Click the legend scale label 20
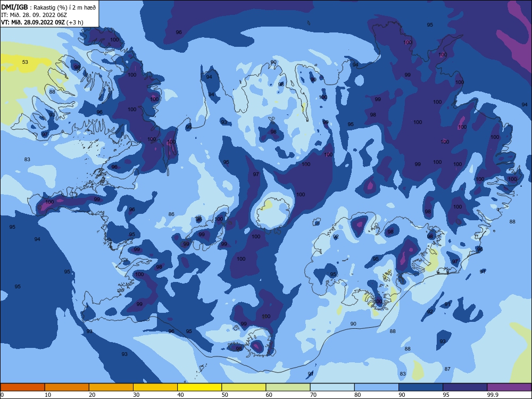This screenshot has height=399, width=532. point(92,395)
